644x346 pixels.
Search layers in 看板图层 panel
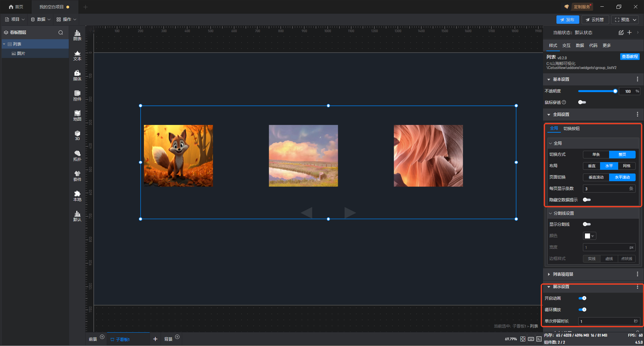point(61,32)
